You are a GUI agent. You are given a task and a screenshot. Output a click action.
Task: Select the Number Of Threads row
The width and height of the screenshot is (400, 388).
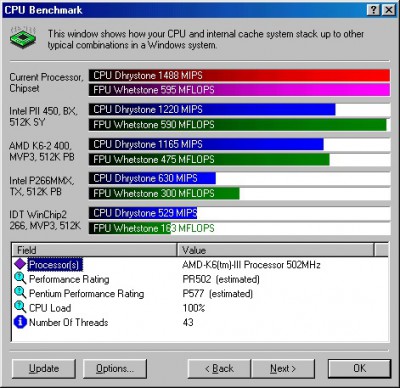(200, 322)
